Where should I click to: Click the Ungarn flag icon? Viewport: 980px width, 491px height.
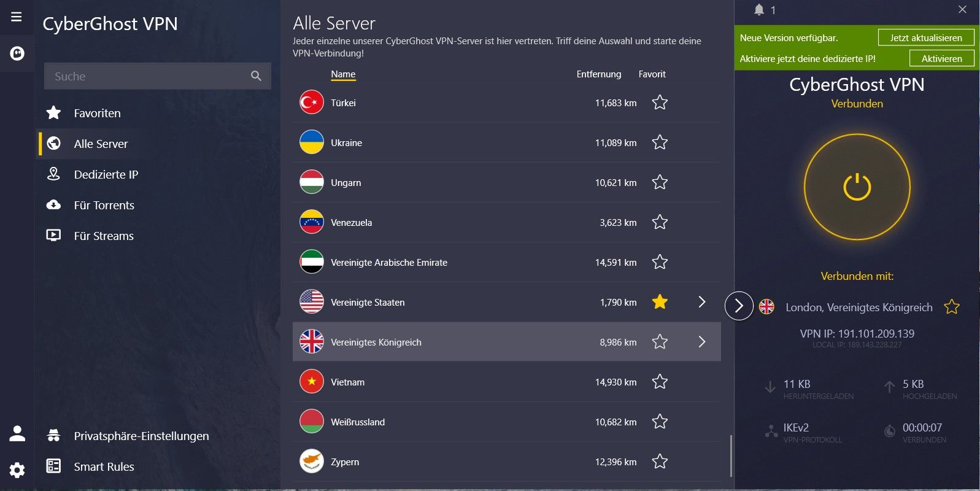coord(312,182)
